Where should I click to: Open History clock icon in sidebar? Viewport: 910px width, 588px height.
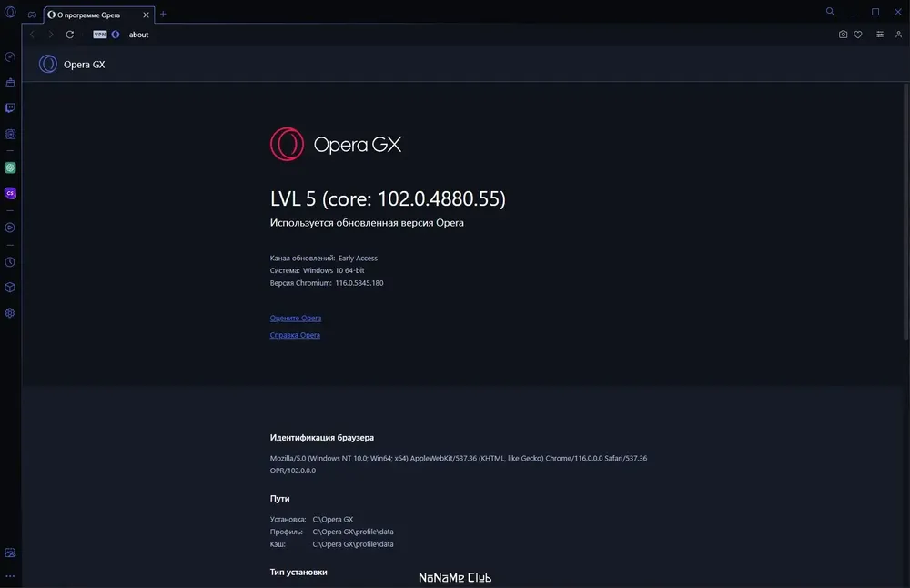pos(10,262)
